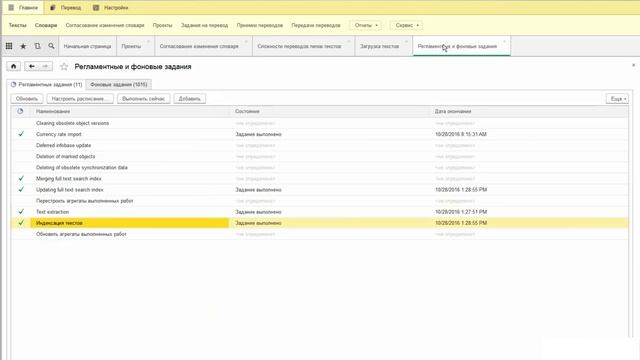Click the Обновить button
Viewport: 640px width, 360px height.
click(27, 99)
